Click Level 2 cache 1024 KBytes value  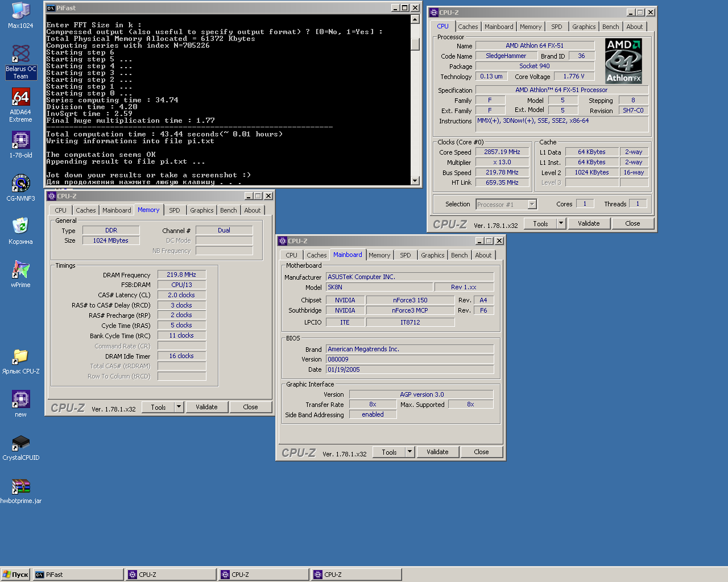tap(591, 172)
